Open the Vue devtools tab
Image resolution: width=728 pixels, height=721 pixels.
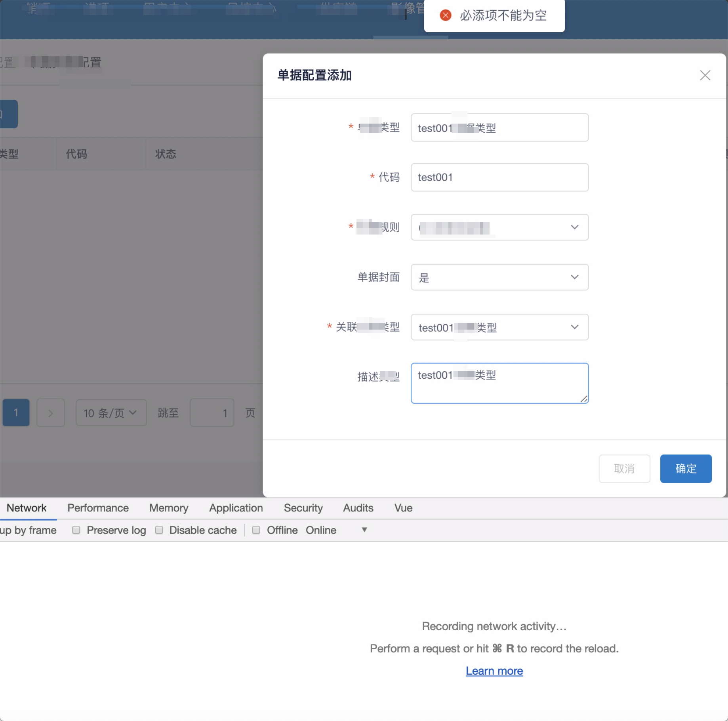tap(403, 508)
